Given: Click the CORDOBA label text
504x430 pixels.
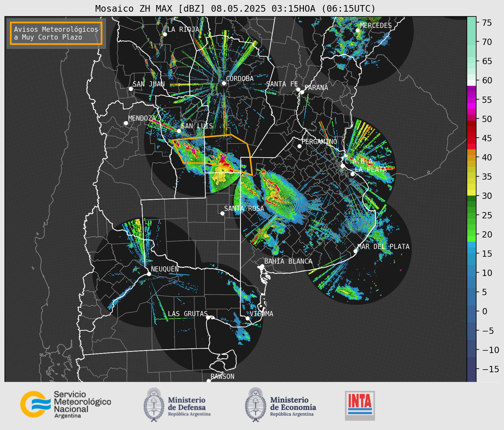Looking at the screenshot, I should click(240, 79).
